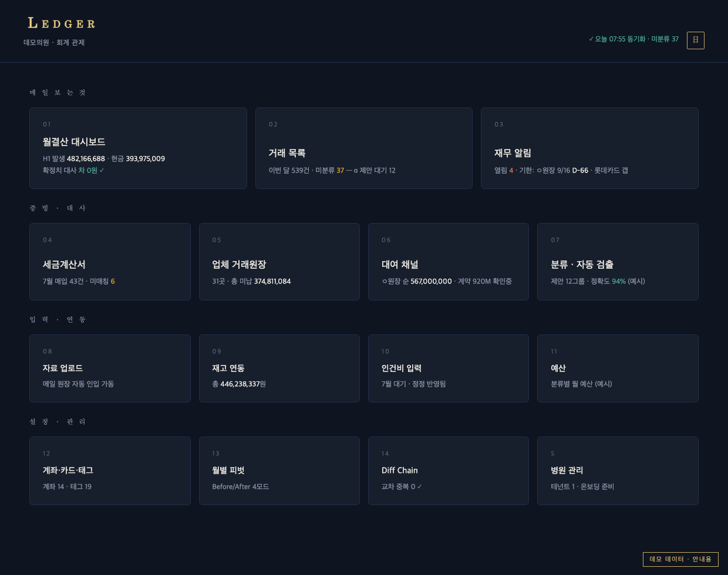Click the 日 theme toggle icon
This screenshot has height=575, width=728.
[695, 40]
